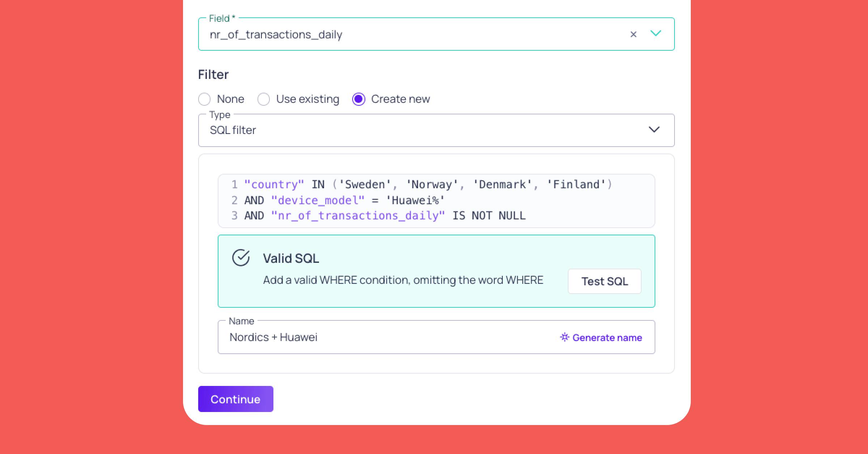Image resolution: width=868 pixels, height=454 pixels.
Task: Select the Create new radio button
Action: (359, 99)
